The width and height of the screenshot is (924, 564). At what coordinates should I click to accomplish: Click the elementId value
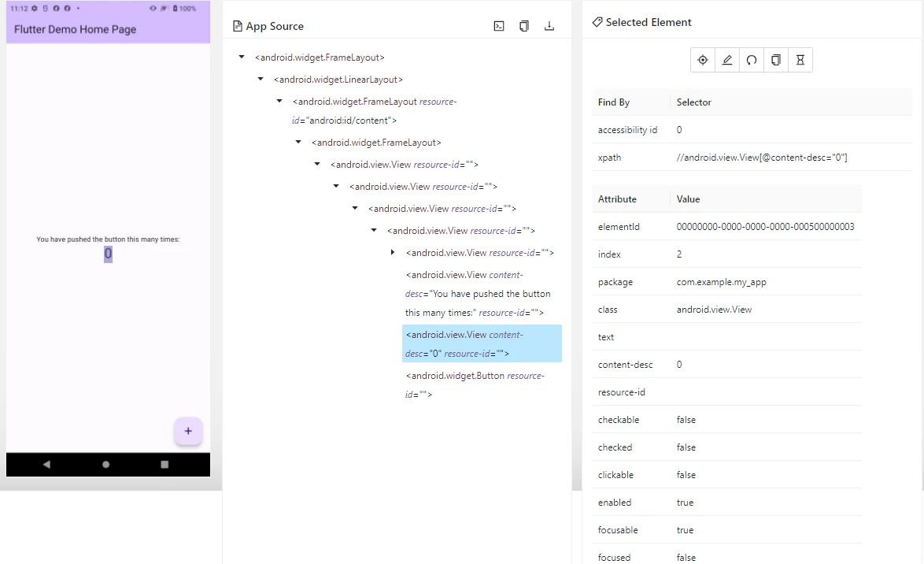click(766, 227)
